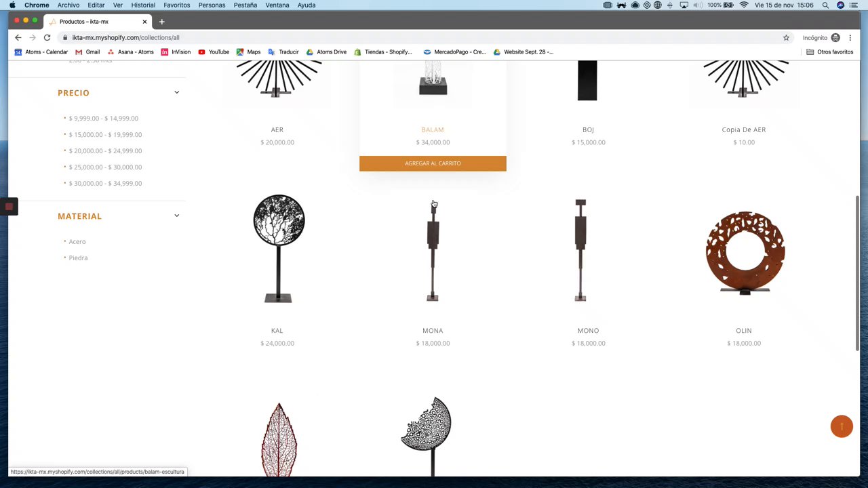Open the BALAM product title link
Screen dimensions: 868x488
pos(433,129)
